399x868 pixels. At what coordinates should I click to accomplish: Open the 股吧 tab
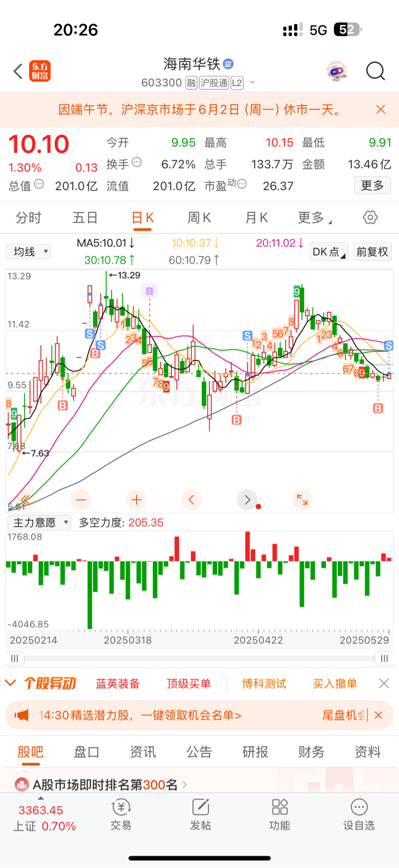pos(31,752)
